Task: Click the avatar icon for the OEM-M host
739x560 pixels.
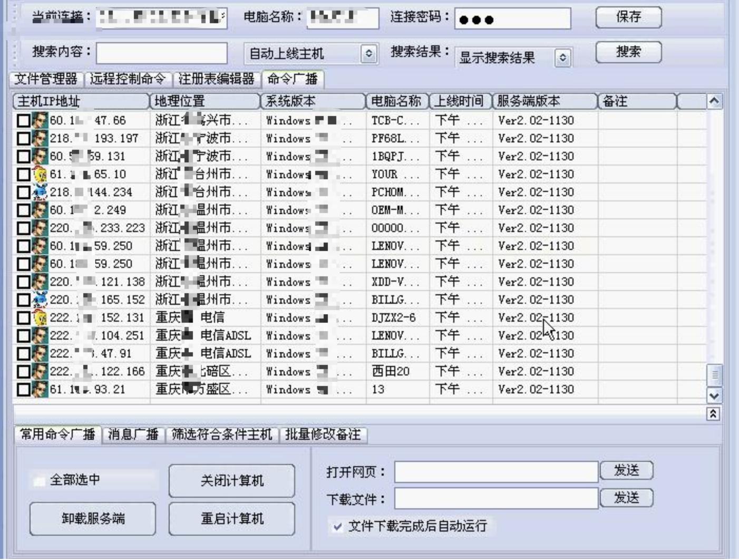Action: (x=40, y=209)
